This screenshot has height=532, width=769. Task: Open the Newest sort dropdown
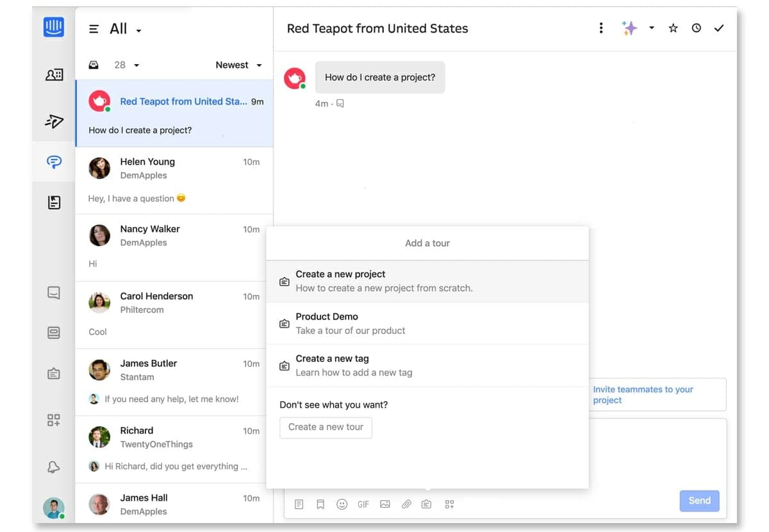point(238,65)
